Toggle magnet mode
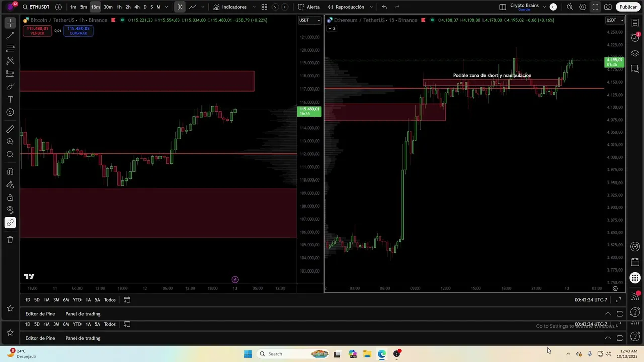The width and height of the screenshot is (644, 362). pos(10,172)
